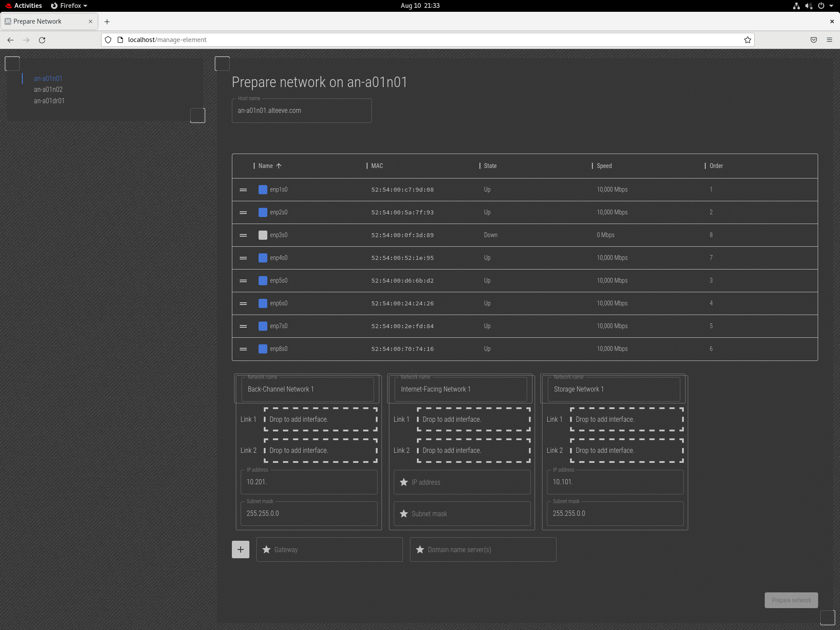
Task: Click the plus add network button
Action: click(240, 549)
